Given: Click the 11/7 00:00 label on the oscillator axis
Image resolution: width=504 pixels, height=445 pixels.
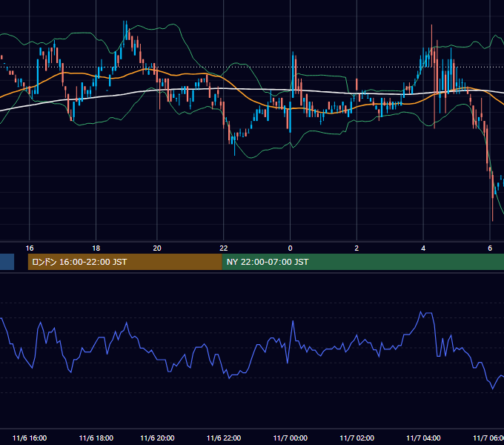Looking at the screenshot, I should [x=291, y=438].
